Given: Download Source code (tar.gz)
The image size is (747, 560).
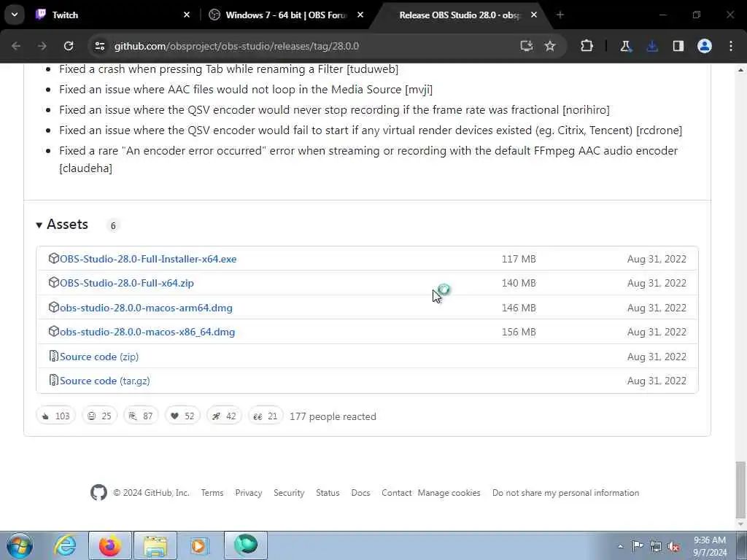Looking at the screenshot, I should [x=105, y=381].
